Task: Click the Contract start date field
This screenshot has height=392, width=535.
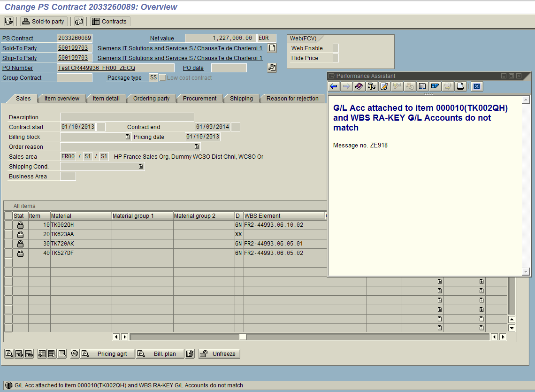Action: click(78, 127)
